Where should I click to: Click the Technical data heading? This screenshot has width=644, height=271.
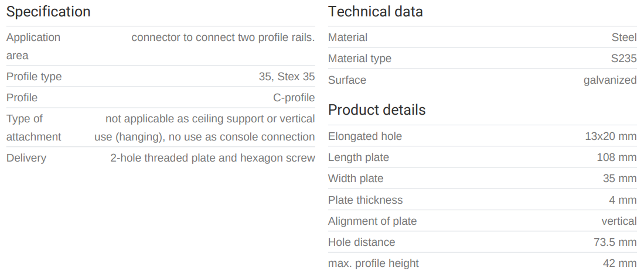pos(375,12)
